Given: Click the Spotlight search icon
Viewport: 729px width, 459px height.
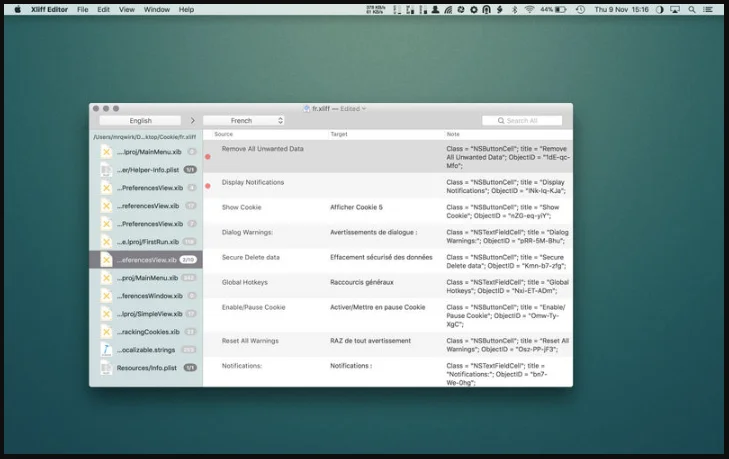Looking at the screenshot, I should click(x=692, y=9).
